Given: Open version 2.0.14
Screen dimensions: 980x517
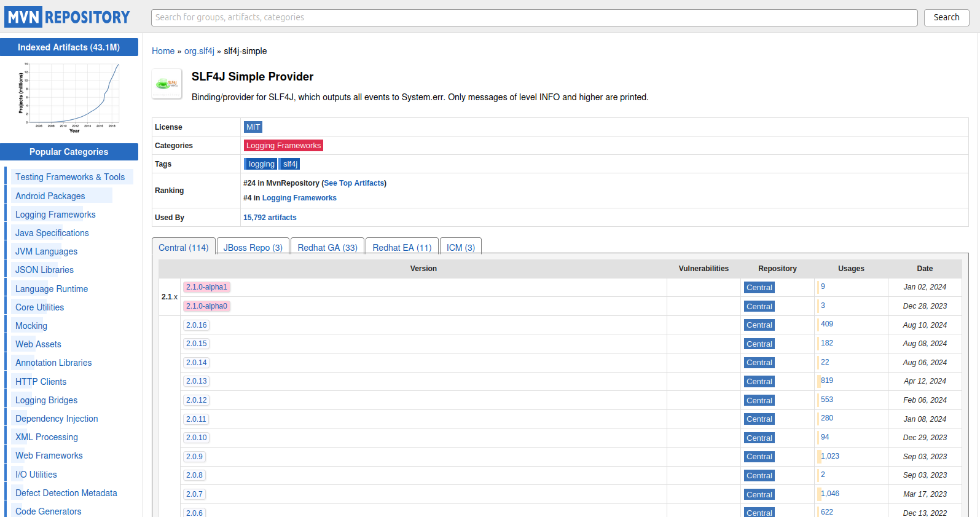Looking at the screenshot, I should pyautogui.click(x=197, y=363).
